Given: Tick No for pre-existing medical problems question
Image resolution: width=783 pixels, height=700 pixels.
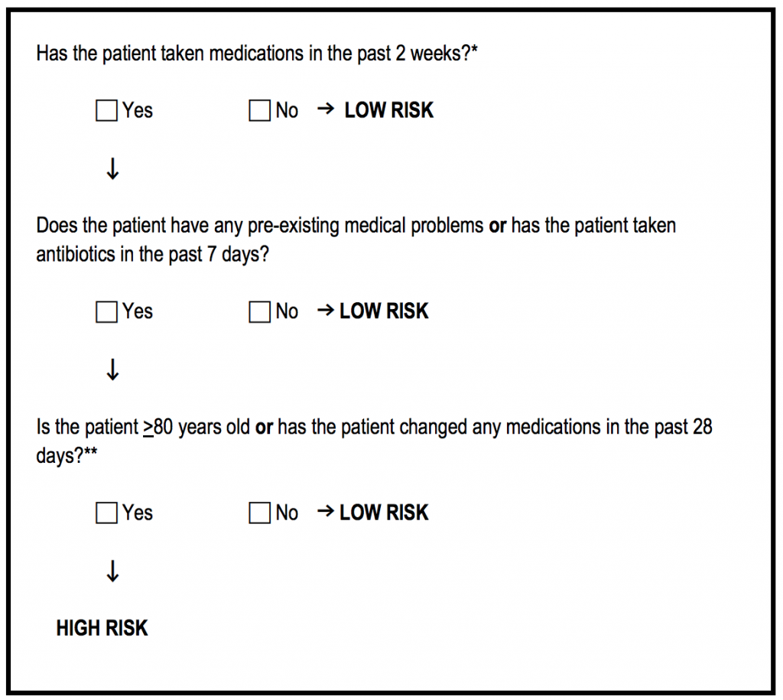Looking at the screenshot, I should coord(260,312).
